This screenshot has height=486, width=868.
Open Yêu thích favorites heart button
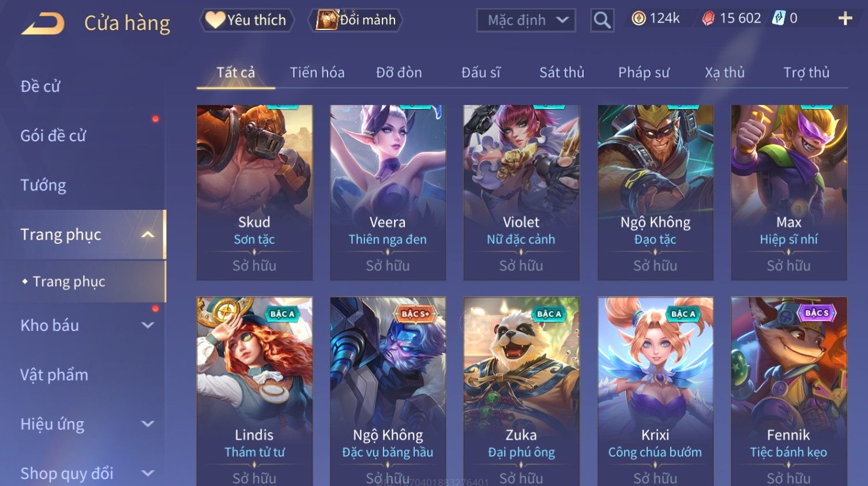(x=247, y=20)
